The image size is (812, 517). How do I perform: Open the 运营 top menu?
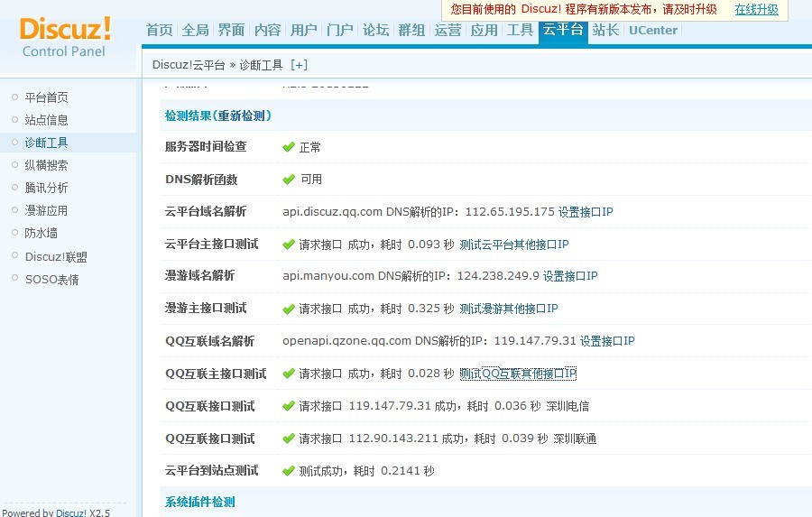pyautogui.click(x=448, y=30)
